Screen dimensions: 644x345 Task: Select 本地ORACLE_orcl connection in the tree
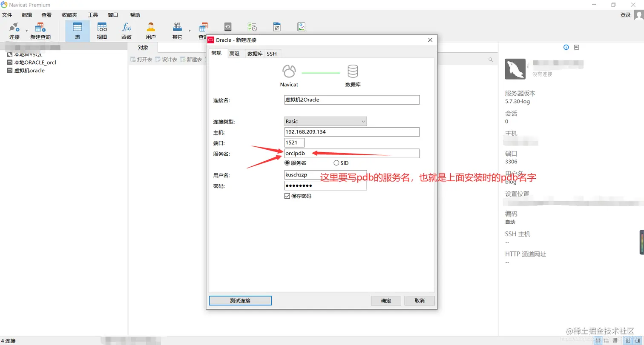click(x=32, y=63)
